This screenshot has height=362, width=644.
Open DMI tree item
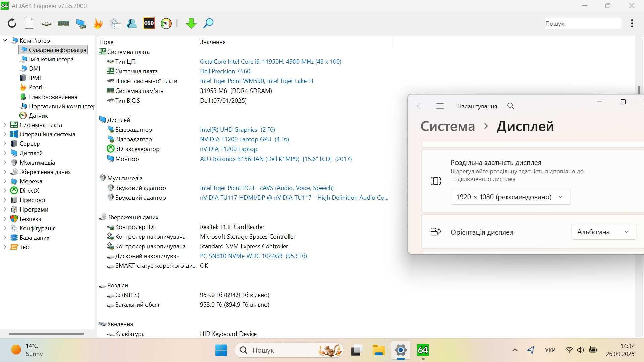pos(31,68)
